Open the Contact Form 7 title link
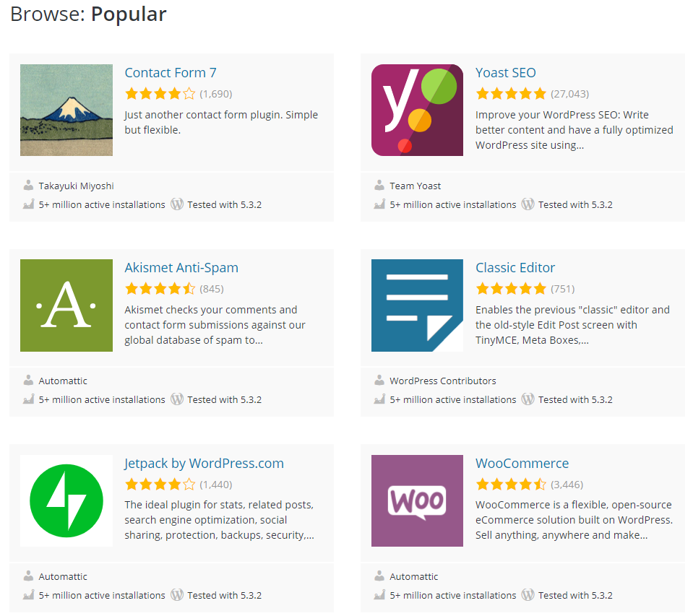The image size is (693, 616). point(171,72)
